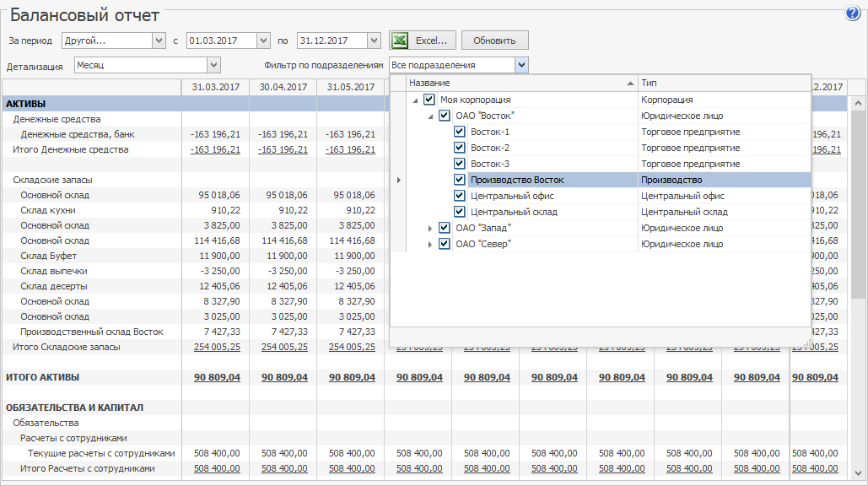The image size is (868, 486).
Task: Open the Детализация dropdown arrow
Action: click(213, 65)
